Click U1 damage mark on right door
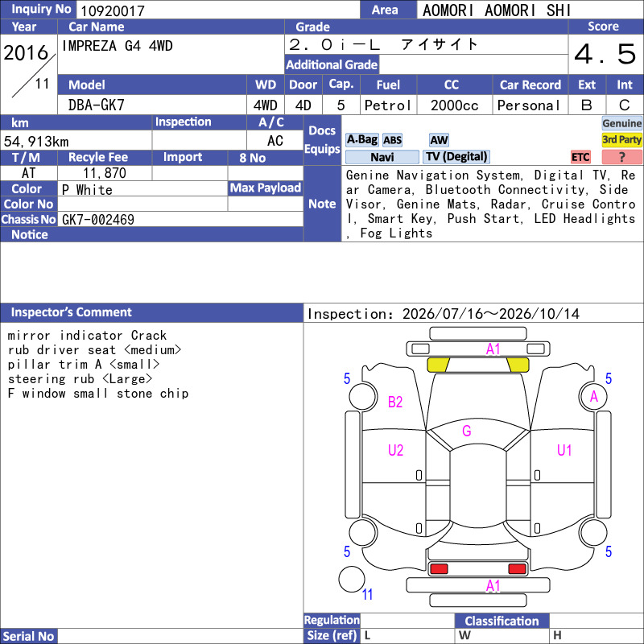 (564, 451)
